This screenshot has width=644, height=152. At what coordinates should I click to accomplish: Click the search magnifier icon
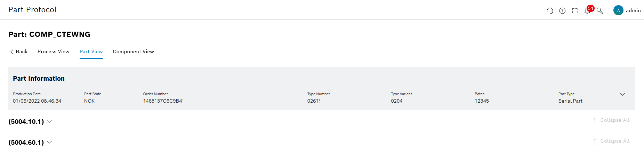tap(600, 11)
